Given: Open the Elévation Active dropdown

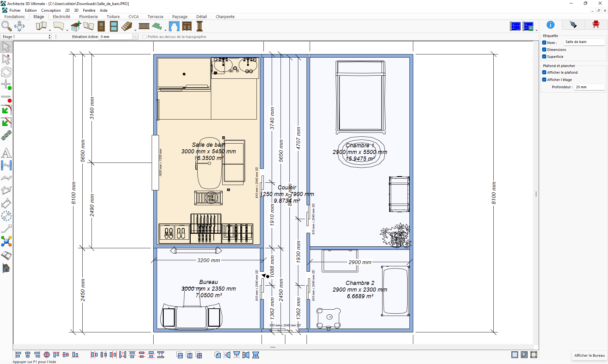Looking at the screenshot, I should [x=136, y=37].
